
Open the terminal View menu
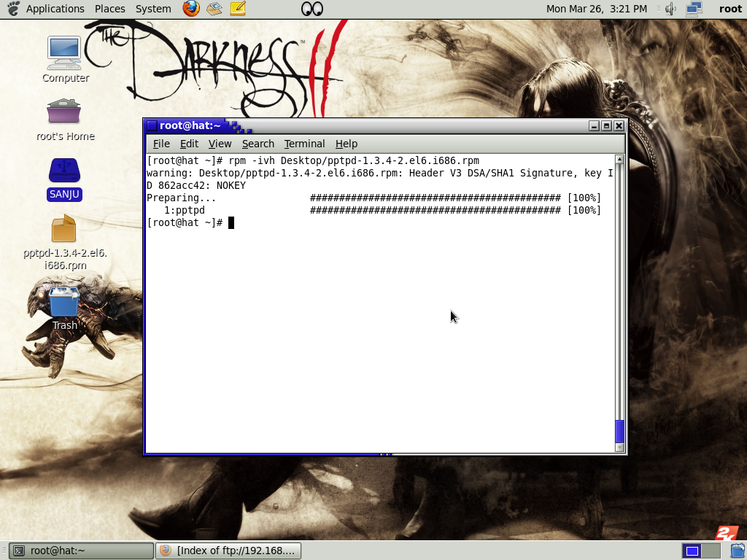point(220,144)
